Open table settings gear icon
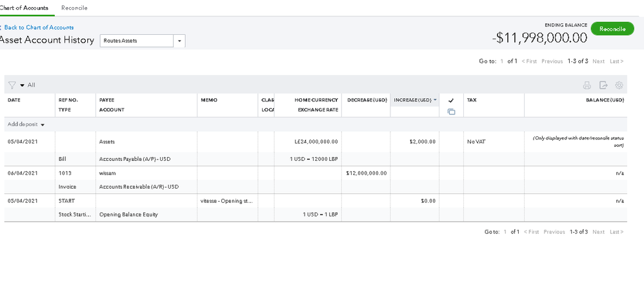The width and height of the screenshot is (644, 294). 619,85
